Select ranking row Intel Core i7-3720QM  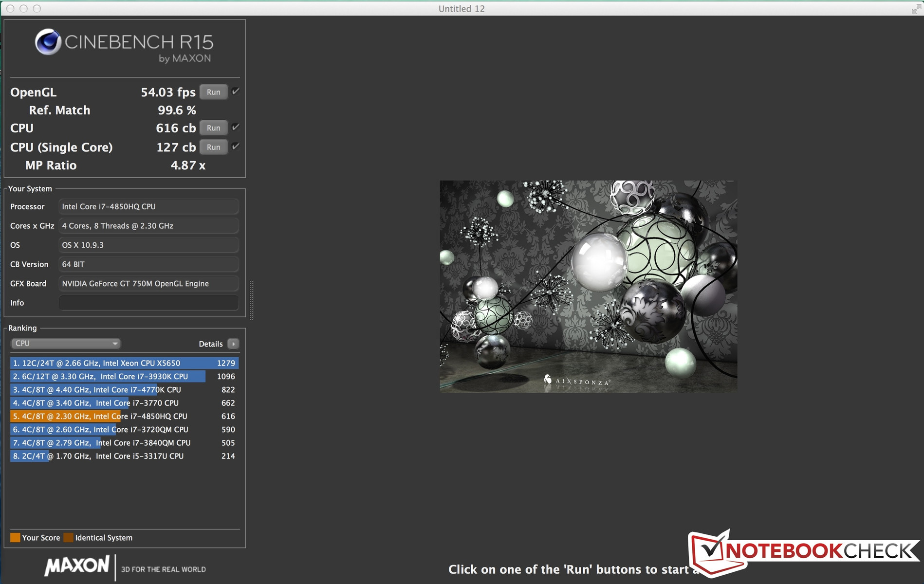[x=124, y=430]
